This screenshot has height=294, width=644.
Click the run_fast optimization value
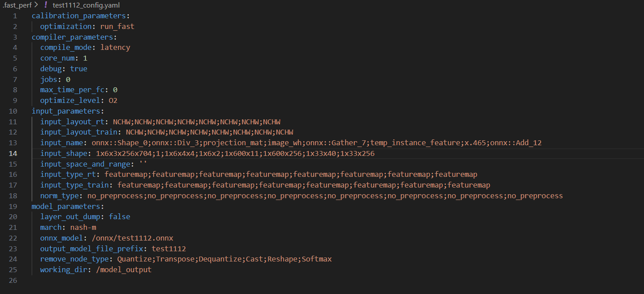(117, 26)
